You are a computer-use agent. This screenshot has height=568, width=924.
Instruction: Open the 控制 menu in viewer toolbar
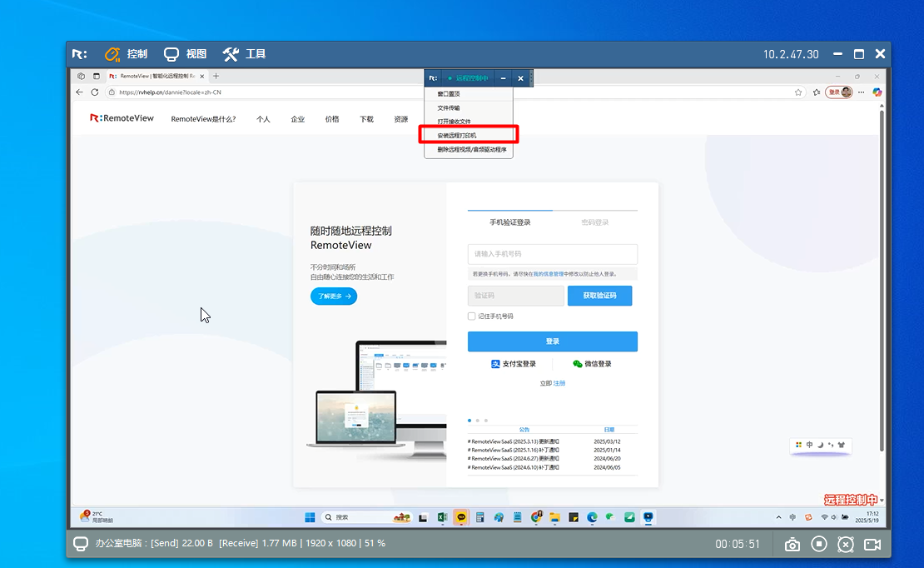click(x=126, y=54)
